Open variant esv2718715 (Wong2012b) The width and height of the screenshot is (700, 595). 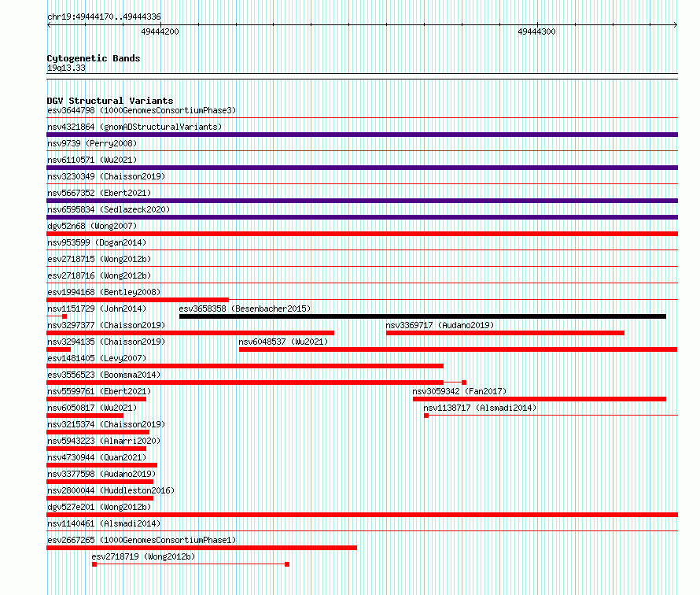[x=99, y=259]
